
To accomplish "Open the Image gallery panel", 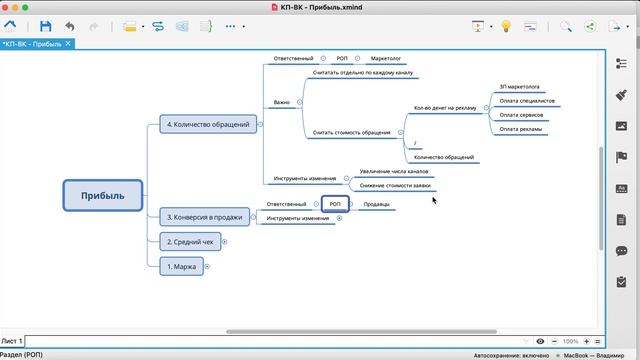I will click(621, 126).
